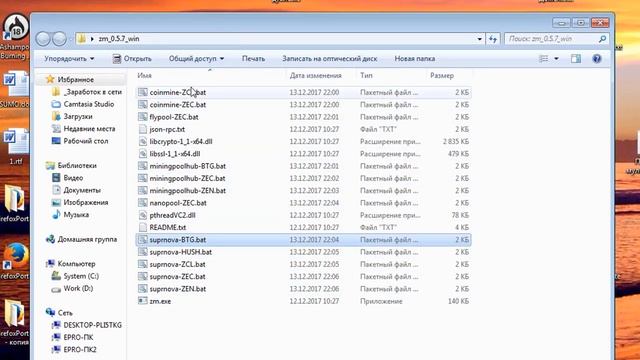
Task: Select Недавние места in sidebar
Action: tap(89, 129)
